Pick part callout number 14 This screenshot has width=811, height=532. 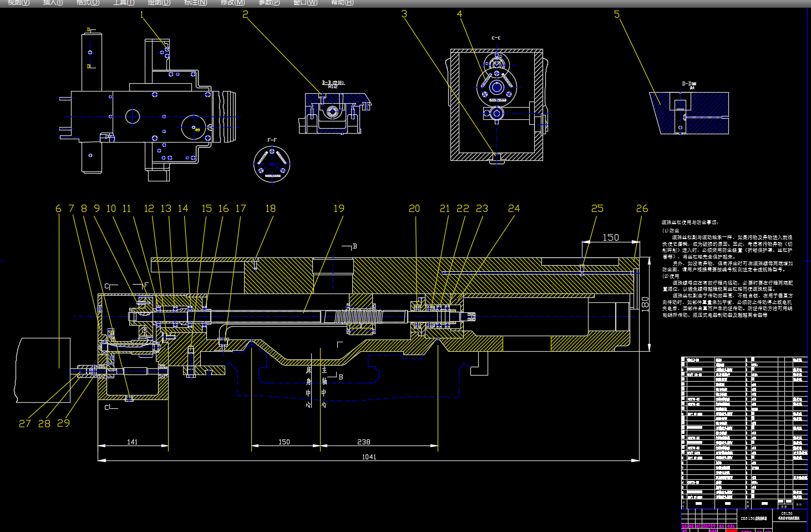(183, 209)
